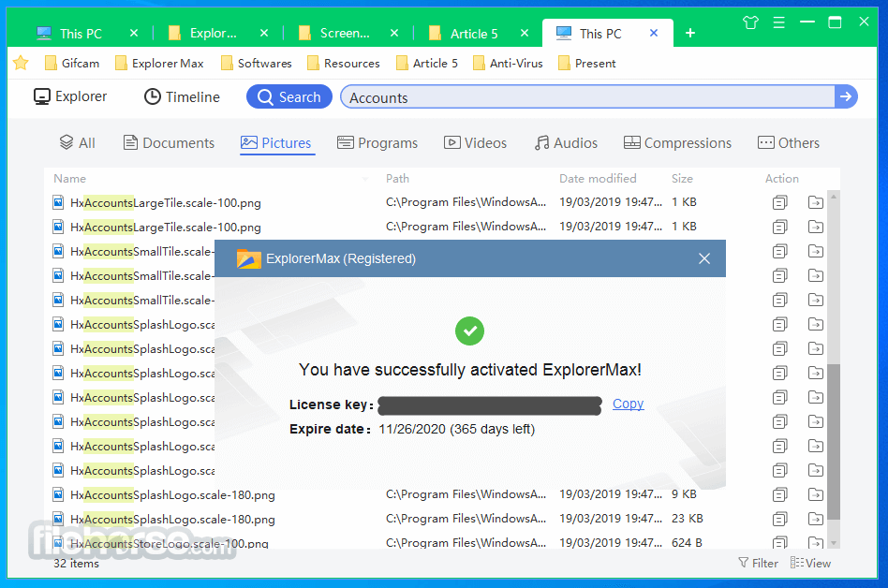Click scrollbar down arrow in results list
Screen dimensions: 888x588
833,543
